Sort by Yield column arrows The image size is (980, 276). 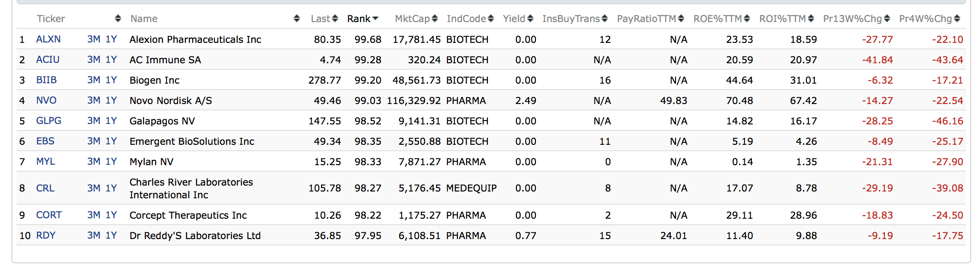(x=530, y=19)
